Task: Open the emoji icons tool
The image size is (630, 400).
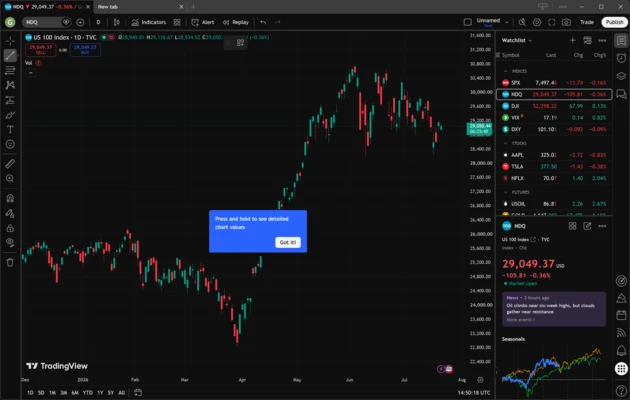Action: click(x=10, y=144)
